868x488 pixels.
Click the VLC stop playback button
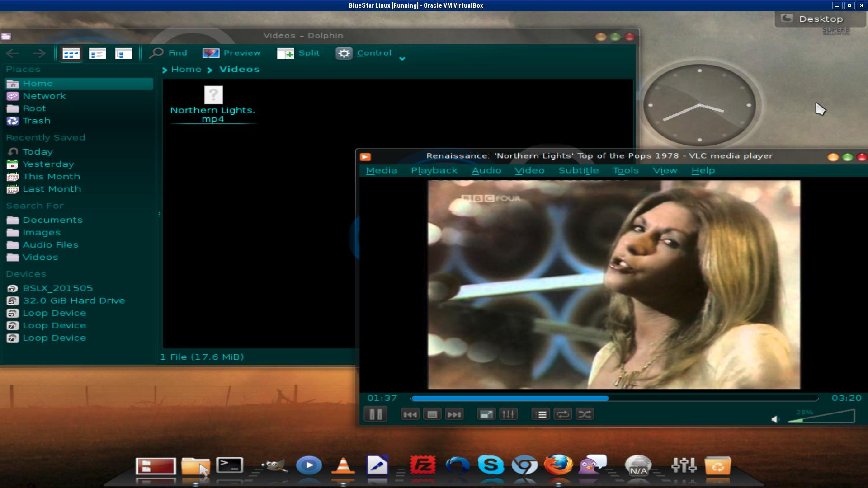[432, 414]
